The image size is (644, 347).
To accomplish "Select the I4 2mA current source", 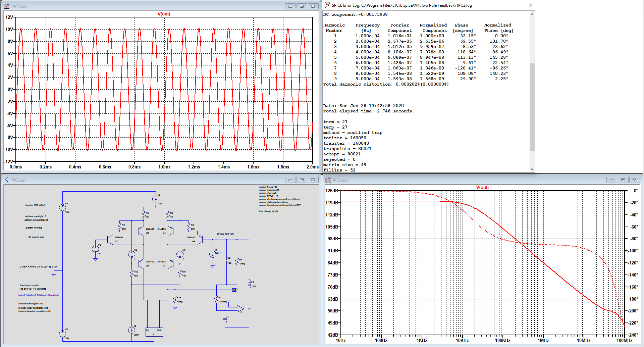I will point(131,330).
